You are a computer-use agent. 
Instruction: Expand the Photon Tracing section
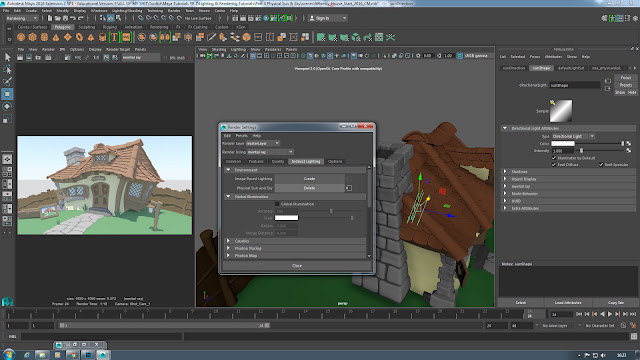(x=228, y=248)
